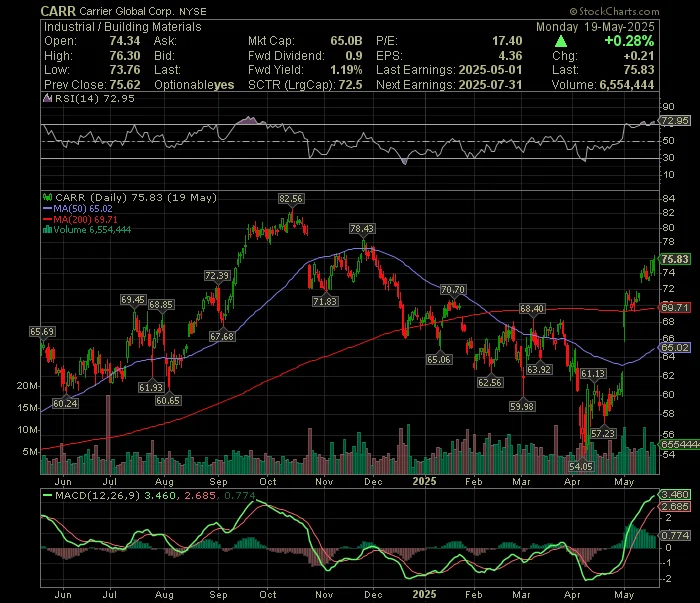Click the High value 76.30
Screen dimensions: 700x603
[125, 56]
